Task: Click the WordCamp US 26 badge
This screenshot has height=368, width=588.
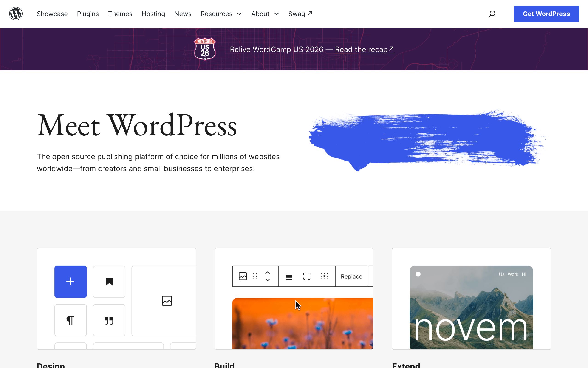Action: point(205,49)
